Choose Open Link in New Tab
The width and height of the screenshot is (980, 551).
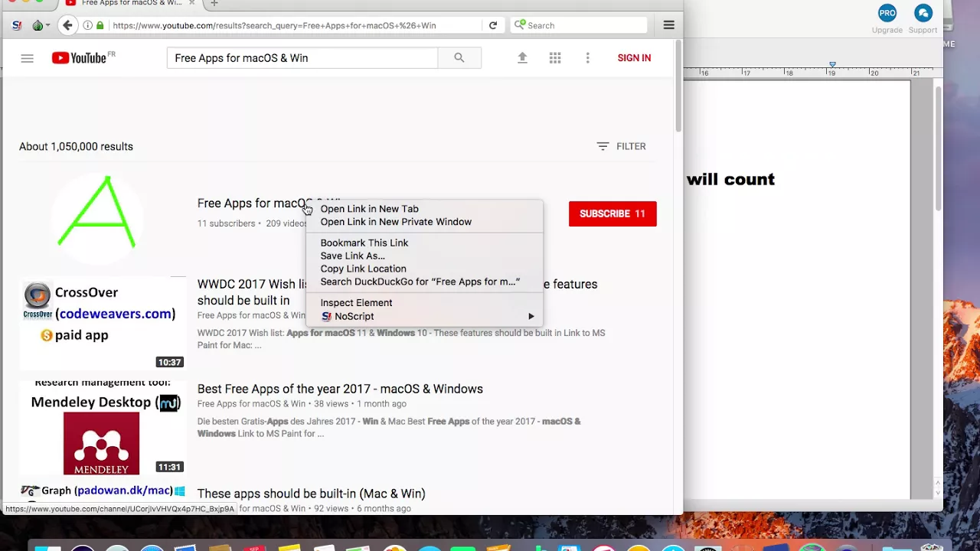point(369,209)
